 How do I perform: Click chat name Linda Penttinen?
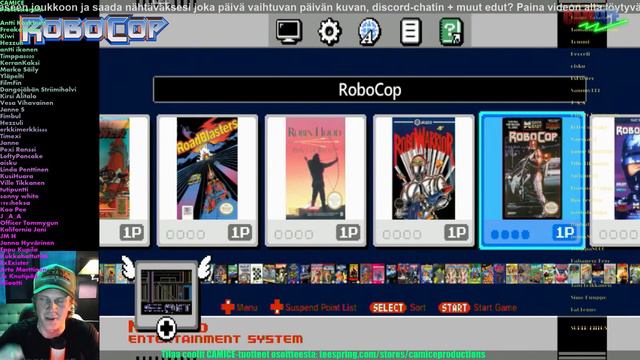24,169
